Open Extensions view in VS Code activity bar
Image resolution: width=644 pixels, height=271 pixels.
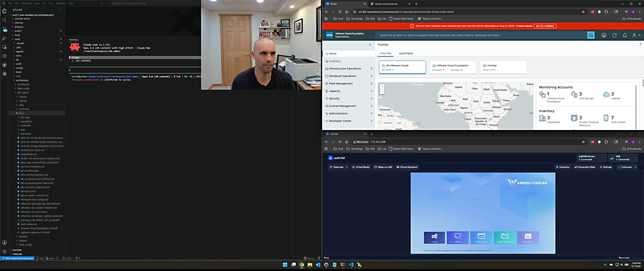tap(4, 56)
